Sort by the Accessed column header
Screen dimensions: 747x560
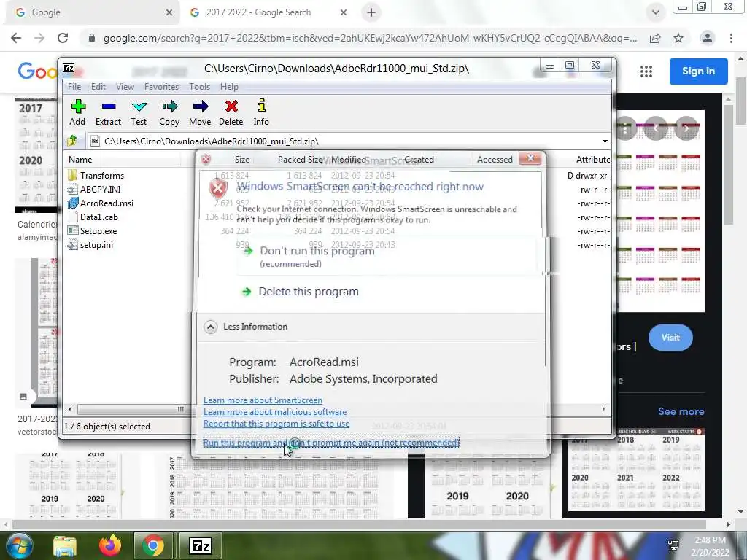point(495,160)
